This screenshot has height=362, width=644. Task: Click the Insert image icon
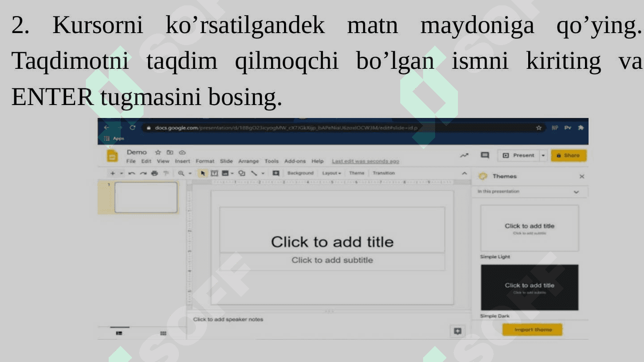225,173
